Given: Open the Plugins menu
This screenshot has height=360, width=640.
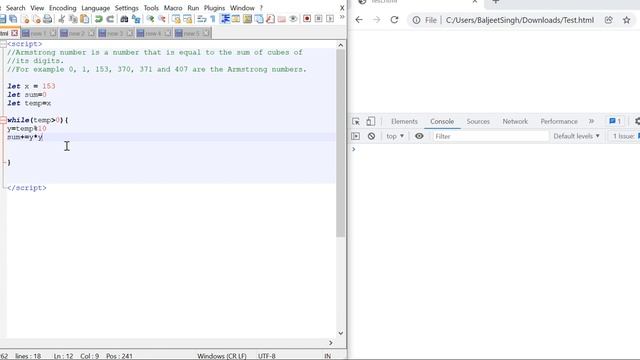Looking at the screenshot, I should pos(214,8).
